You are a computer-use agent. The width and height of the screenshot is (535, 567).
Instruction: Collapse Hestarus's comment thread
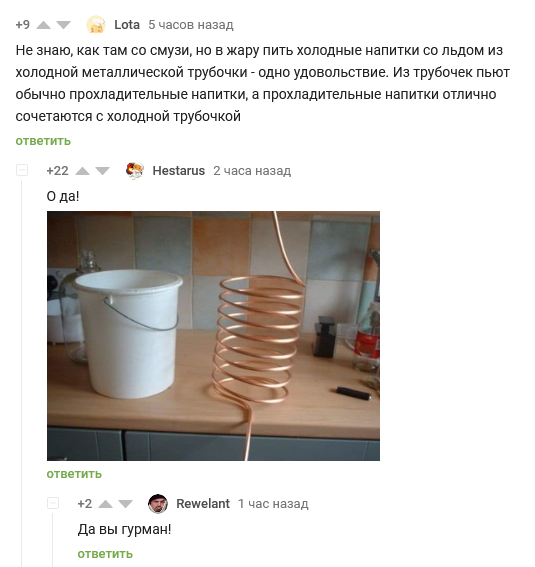tap(22, 170)
